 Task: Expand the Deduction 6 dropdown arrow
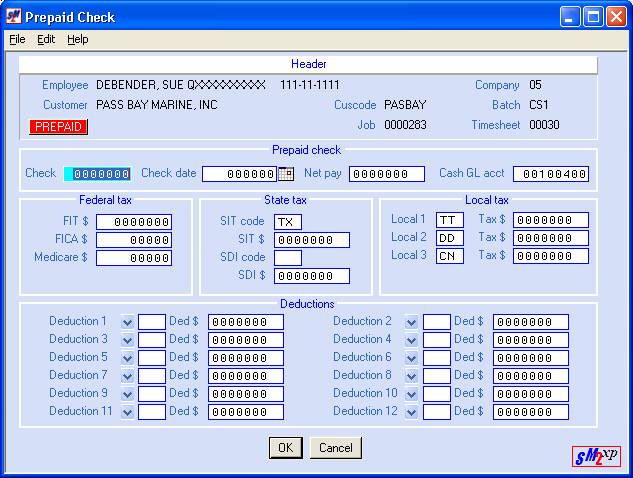[411, 358]
